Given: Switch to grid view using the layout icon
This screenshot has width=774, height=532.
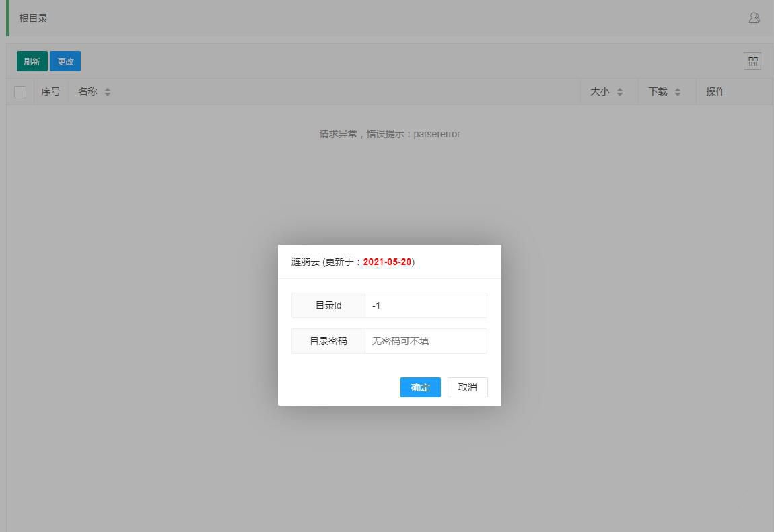Looking at the screenshot, I should pyautogui.click(x=752, y=61).
